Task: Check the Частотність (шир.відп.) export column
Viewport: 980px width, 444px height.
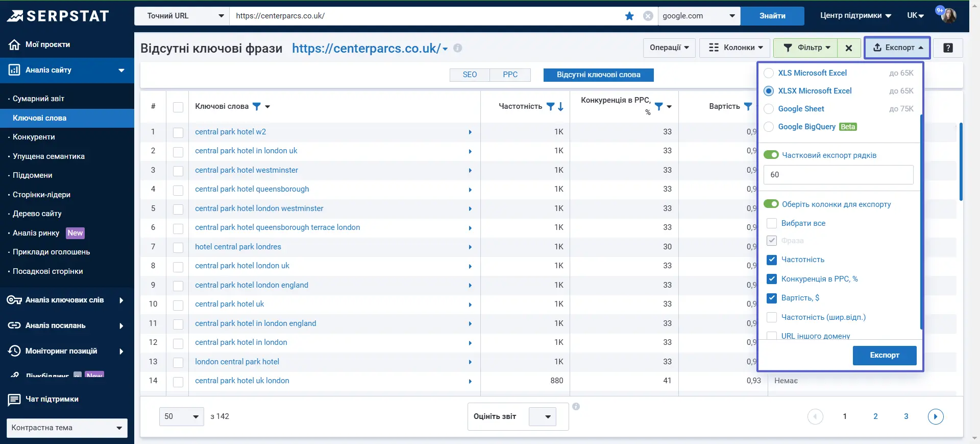Action: point(772,317)
